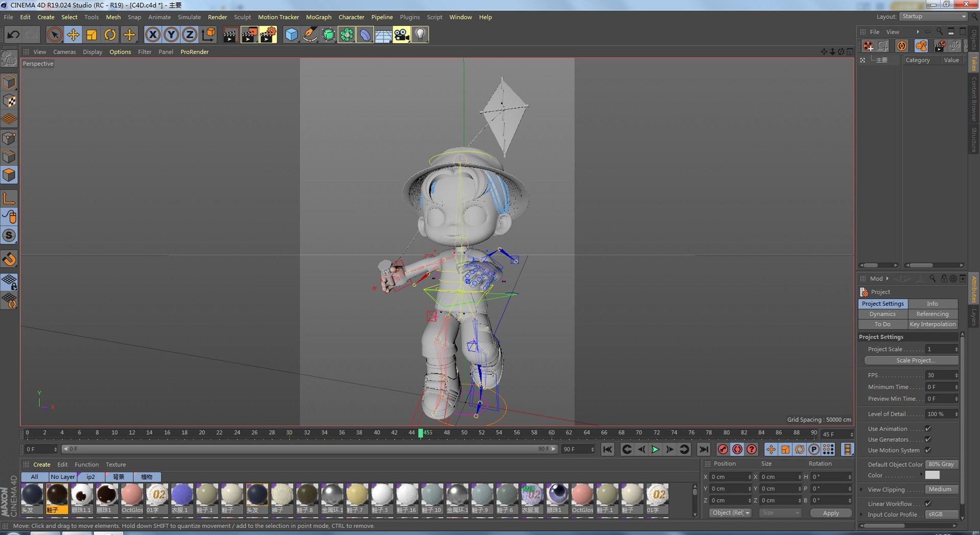Toggle Autokeying button
Image resolution: width=980 pixels, height=535 pixels.
coord(737,449)
